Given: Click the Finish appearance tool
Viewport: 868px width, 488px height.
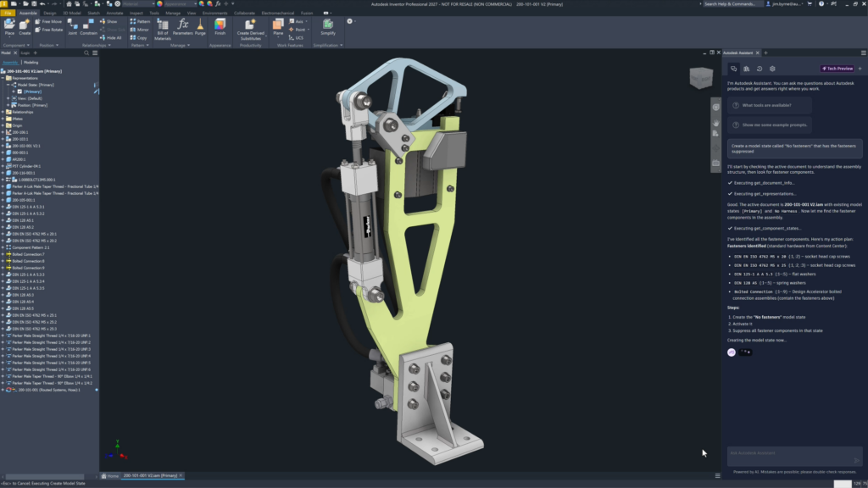Looking at the screenshot, I should [x=220, y=27].
